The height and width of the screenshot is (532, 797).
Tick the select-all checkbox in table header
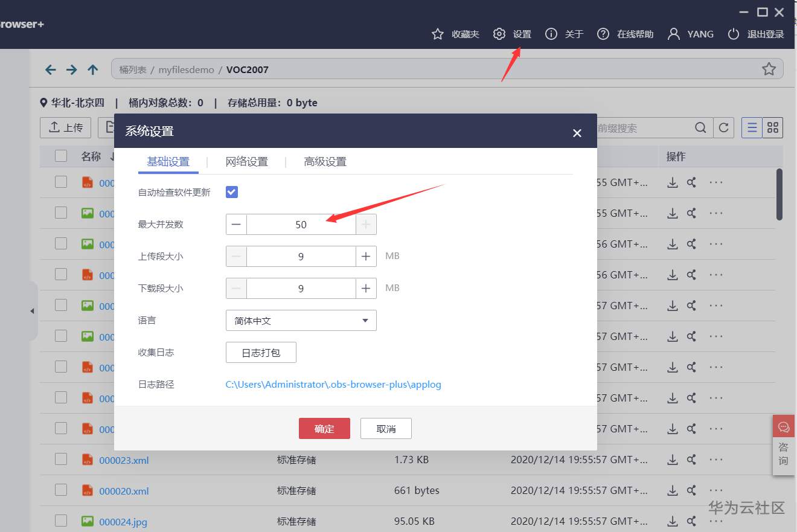click(x=61, y=156)
